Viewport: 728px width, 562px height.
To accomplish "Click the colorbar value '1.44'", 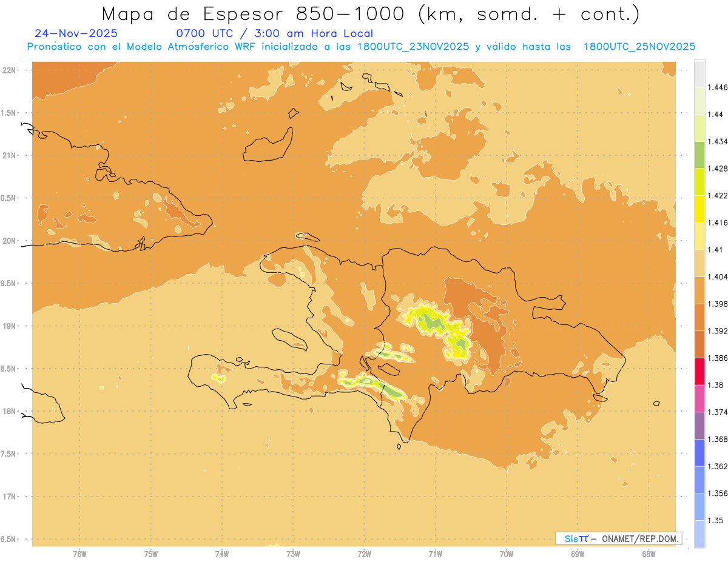I will pyautogui.click(x=715, y=114).
